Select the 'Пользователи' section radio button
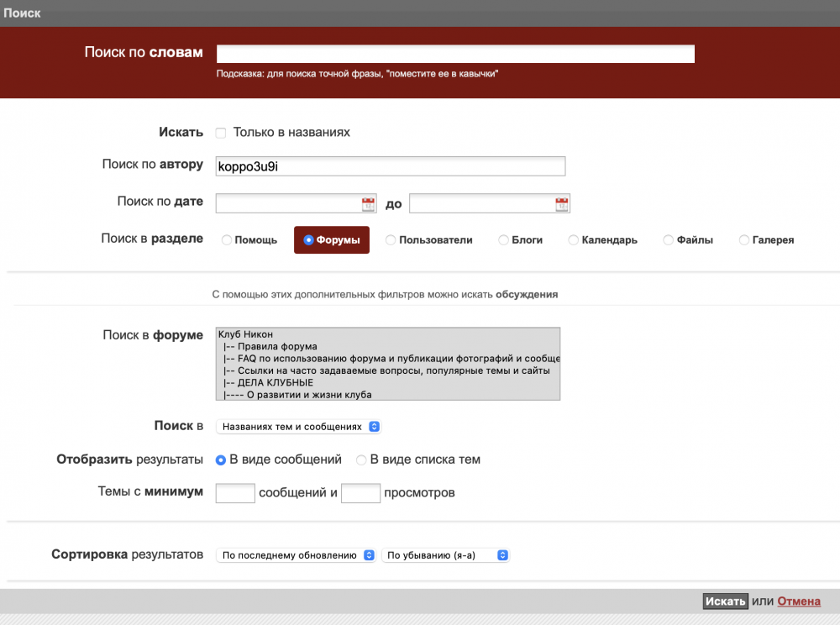Image resolution: width=840 pixels, height=625 pixels. point(391,240)
